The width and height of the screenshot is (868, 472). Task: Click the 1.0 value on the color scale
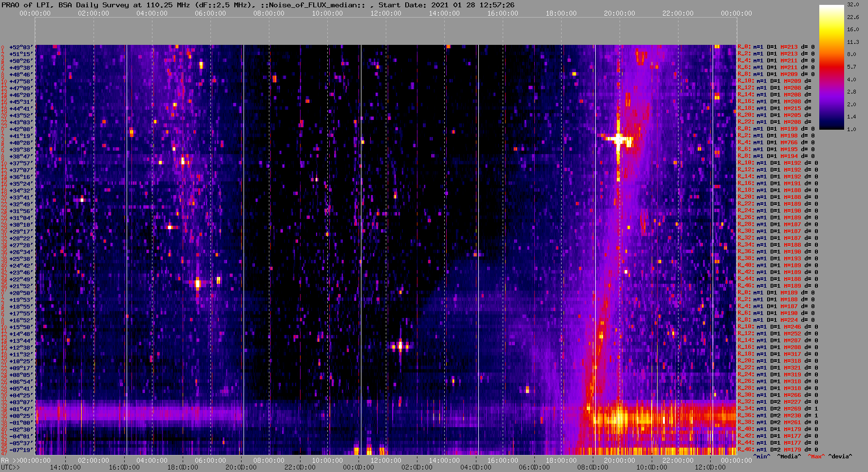tap(851, 129)
